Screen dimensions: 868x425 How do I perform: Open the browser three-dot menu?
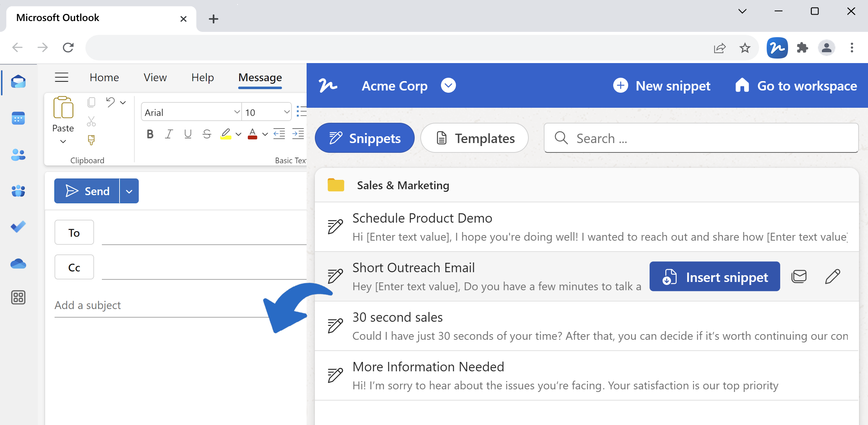[852, 48]
